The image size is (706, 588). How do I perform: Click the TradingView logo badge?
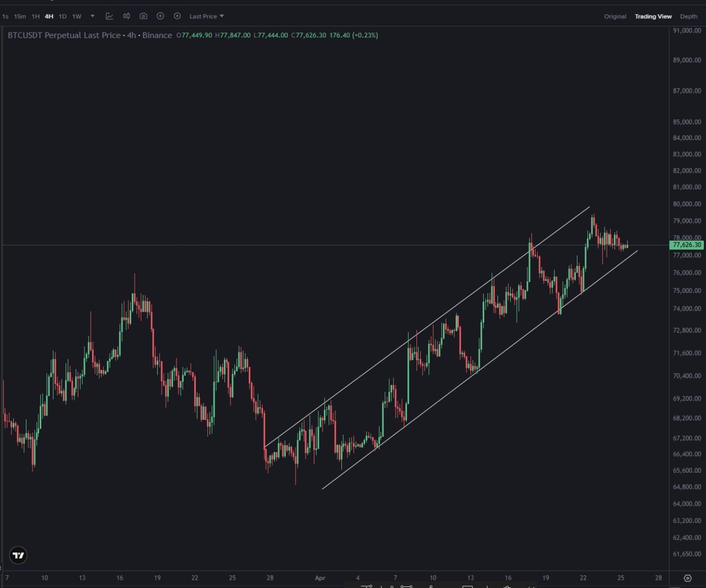coord(18,555)
